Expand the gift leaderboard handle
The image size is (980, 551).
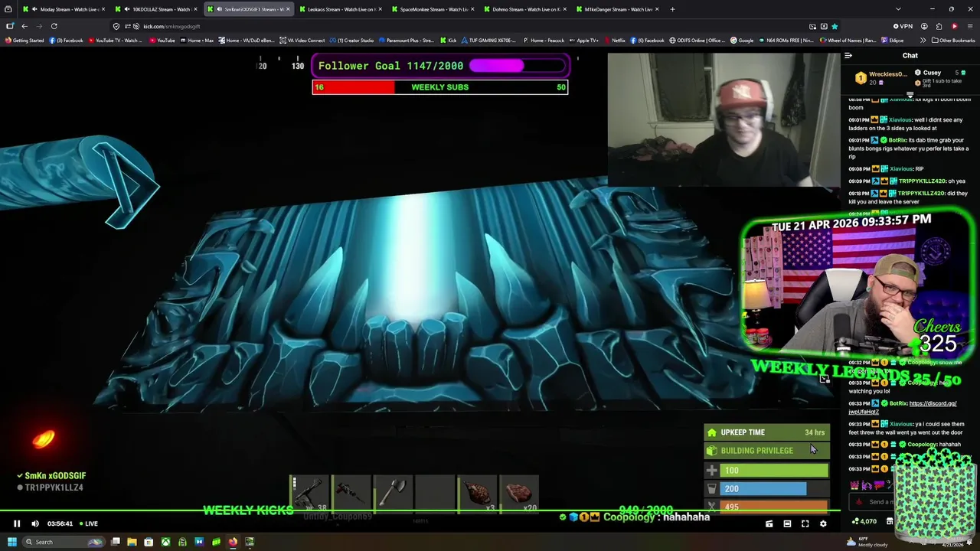pos(910,95)
